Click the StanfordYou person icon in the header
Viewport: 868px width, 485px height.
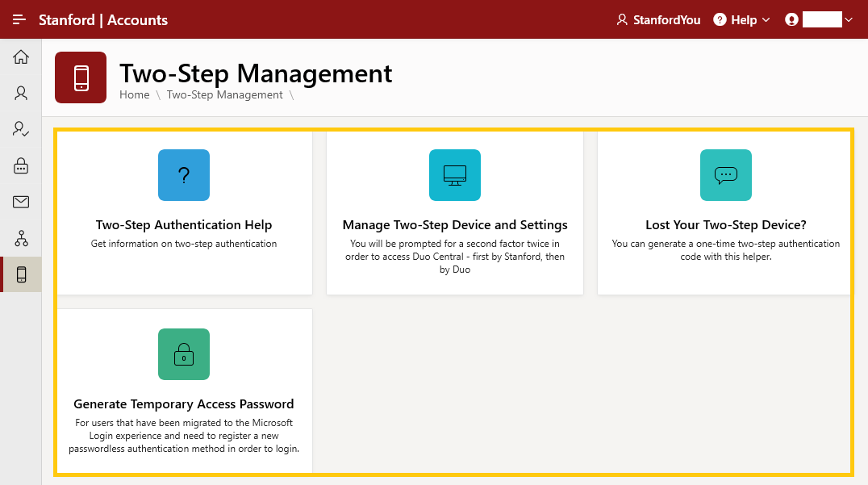[622, 20]
